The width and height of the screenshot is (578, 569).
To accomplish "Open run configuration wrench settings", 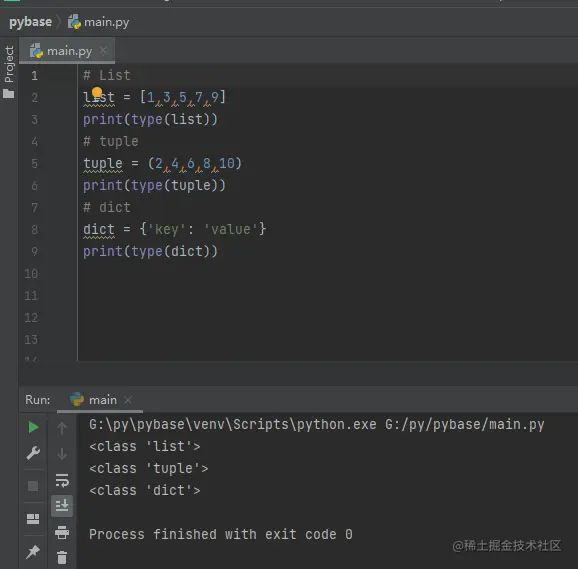I will [33, 453].
